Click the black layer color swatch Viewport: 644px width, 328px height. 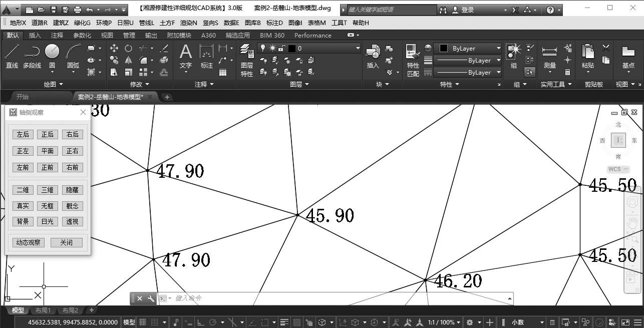click(292, 48)
